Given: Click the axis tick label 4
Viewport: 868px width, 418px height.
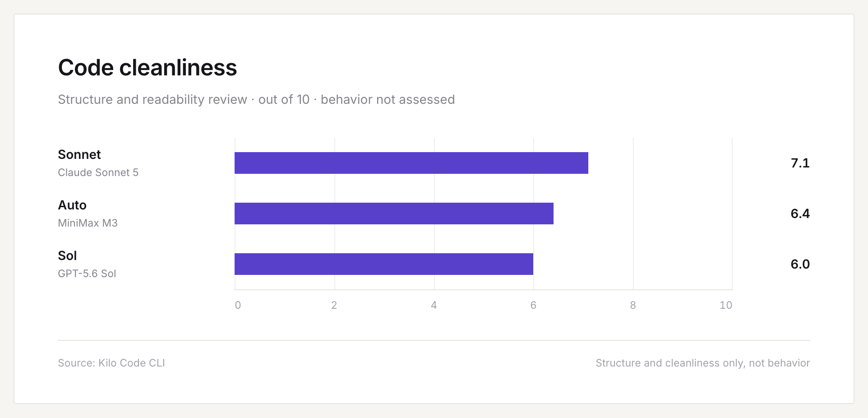Looking at the screenshot, I should [x=434, y=305].
